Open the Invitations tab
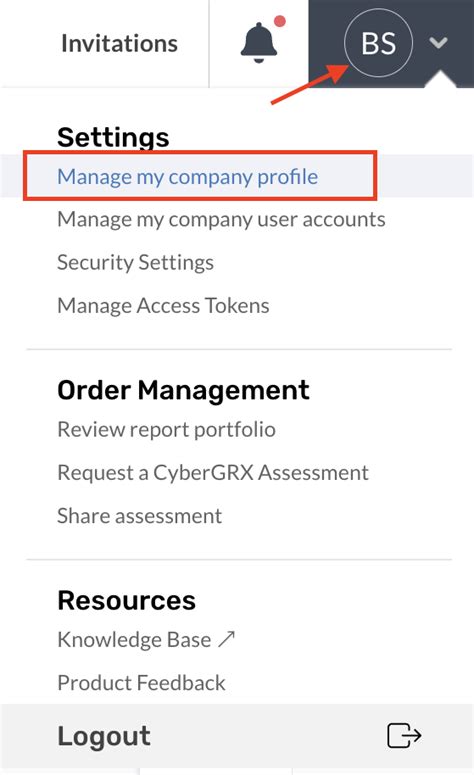 click(119, 43)
